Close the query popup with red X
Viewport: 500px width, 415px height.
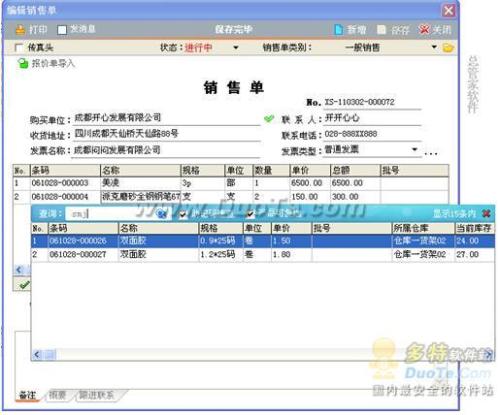(x=486, y=213)
